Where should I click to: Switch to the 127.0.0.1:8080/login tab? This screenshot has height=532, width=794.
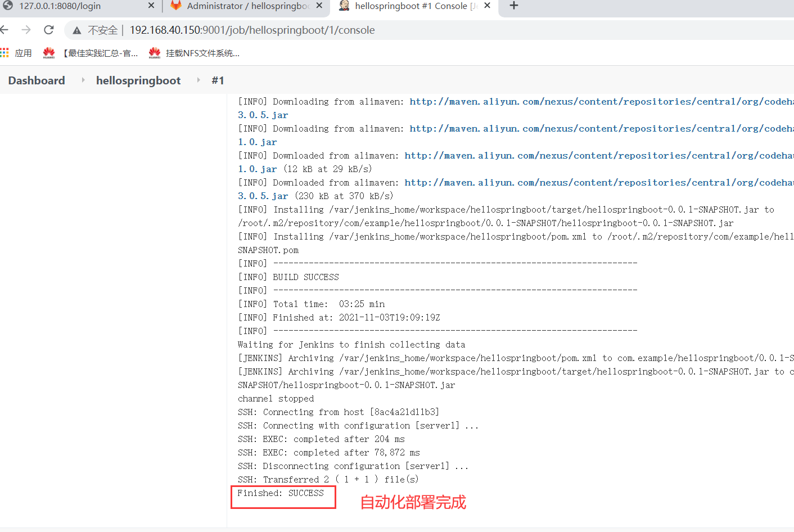[79, 6]
